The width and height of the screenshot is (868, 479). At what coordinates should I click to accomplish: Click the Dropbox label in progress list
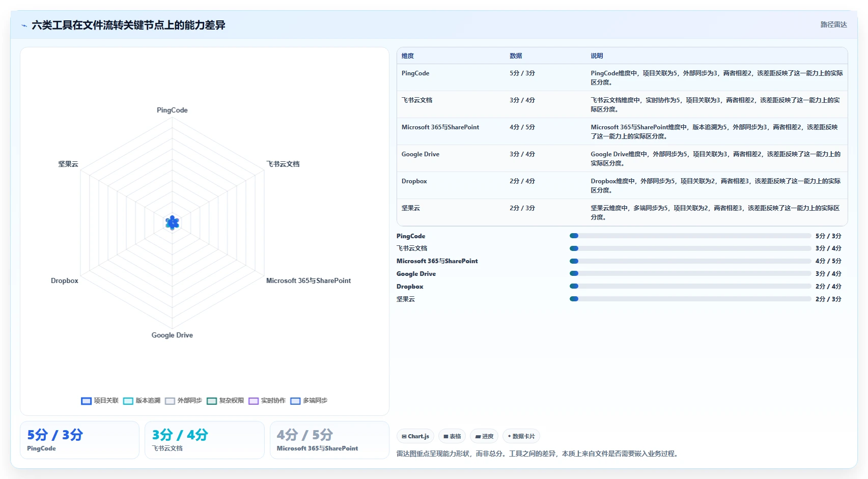[x=410, y=287]
